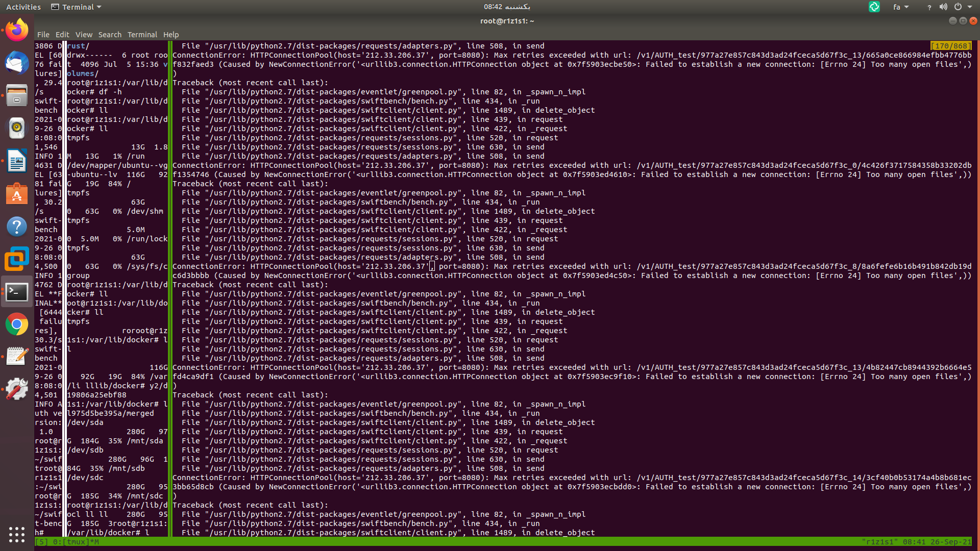Open Rhythmbox music player icon

pos(17,128)
